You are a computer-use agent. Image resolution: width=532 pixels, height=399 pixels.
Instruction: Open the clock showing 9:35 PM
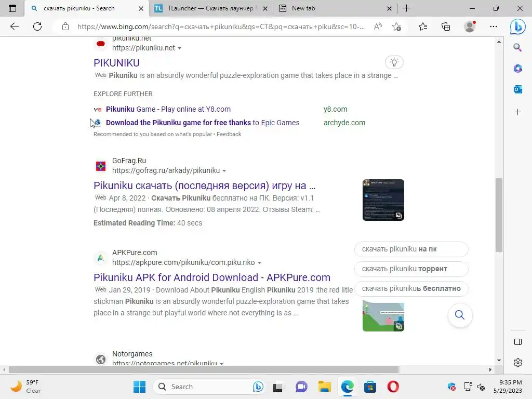pyautogui.click(x=508, y=387)
